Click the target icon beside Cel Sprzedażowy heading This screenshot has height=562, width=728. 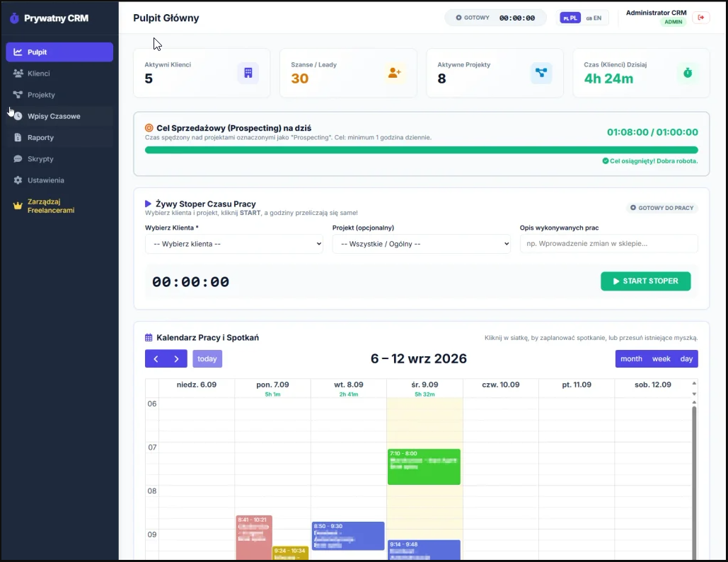(149, 128)
